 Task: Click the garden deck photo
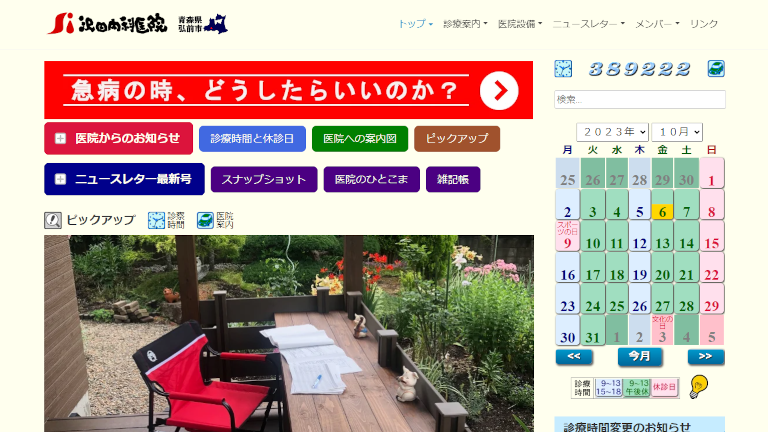[289, 333]
